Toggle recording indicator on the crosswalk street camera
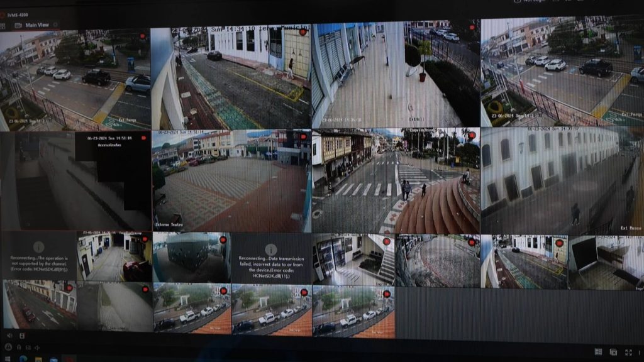 click(x=472, y=134)
